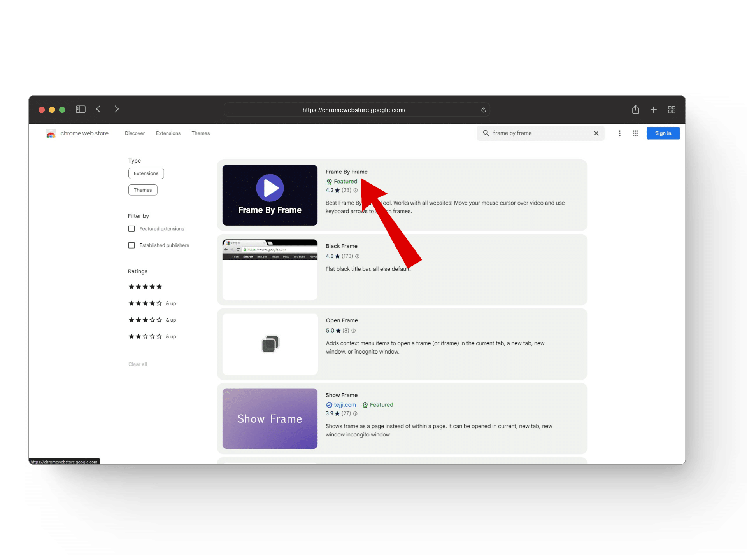Click the blue Sign in button
This screenshot has height=560, width=747.
click(x=663, y=133)
